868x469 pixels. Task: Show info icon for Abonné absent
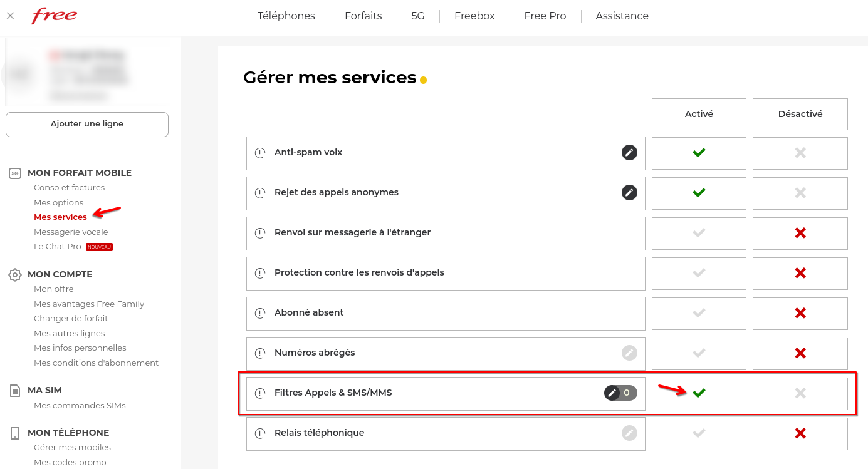260,313
